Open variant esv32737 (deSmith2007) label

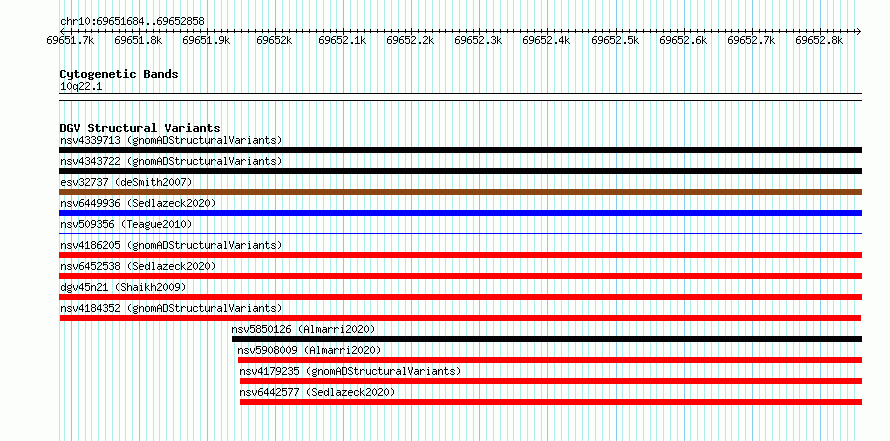point(126,182)
